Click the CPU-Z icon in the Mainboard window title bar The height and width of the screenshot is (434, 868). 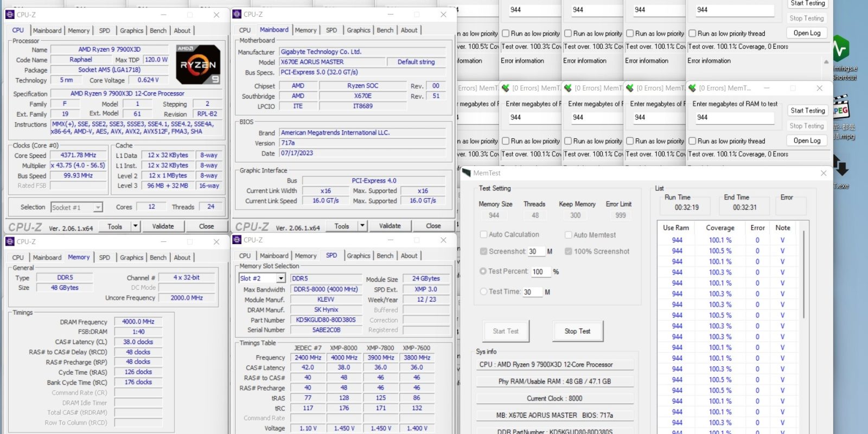click(237, 14)
